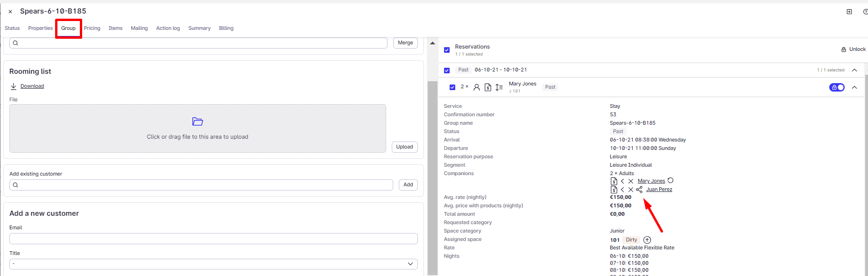Click the person icon in the reservation header
The image size is (868, 276).
click(x=477, y=87)
